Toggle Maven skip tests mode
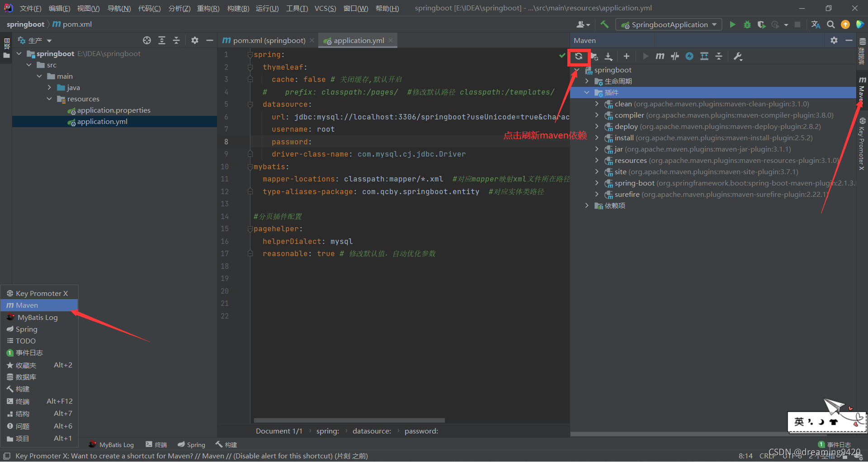868x462 pixels. click(689, 56)
